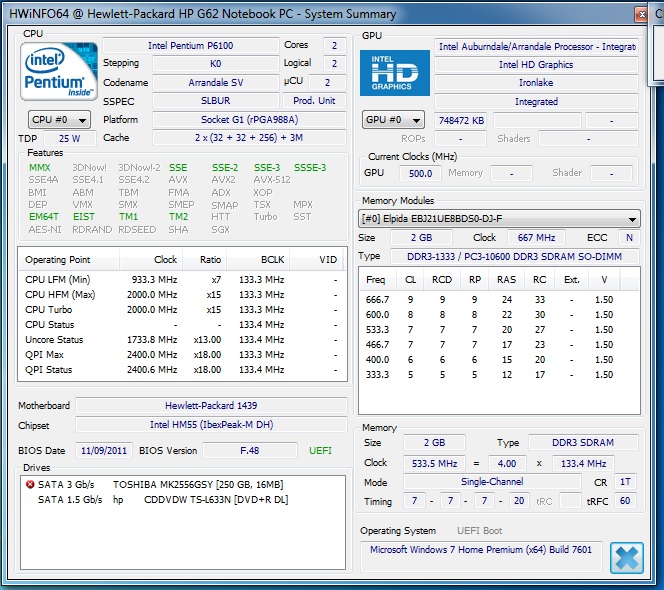
Task: Click the Ratio column header
Action: click(205, 260)
